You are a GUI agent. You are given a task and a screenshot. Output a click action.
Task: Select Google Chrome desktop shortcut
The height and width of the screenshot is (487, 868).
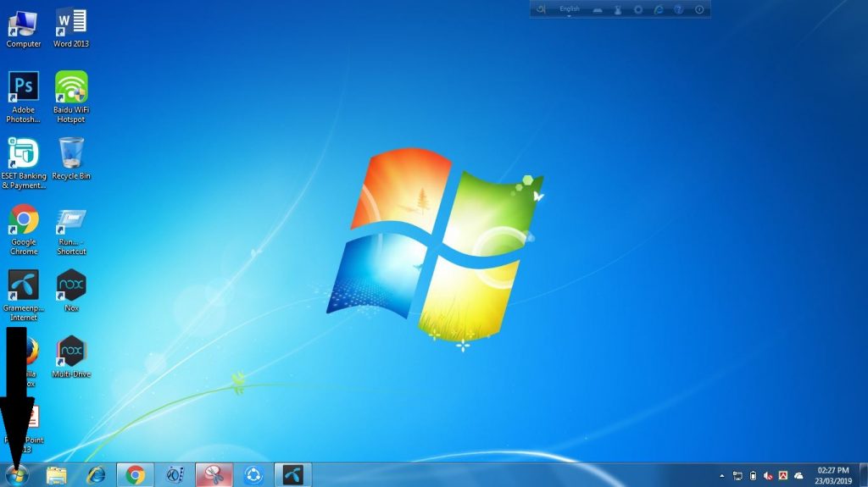click(23, 230)
